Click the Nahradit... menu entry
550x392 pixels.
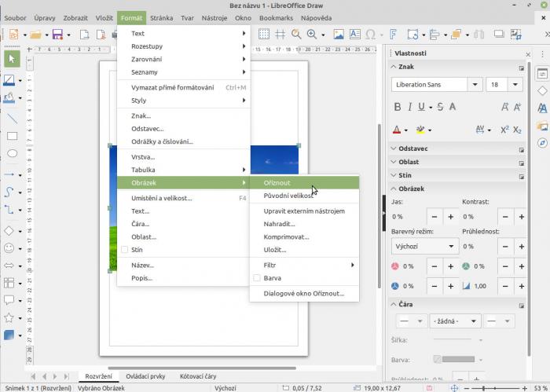click(x=304, y=224)
